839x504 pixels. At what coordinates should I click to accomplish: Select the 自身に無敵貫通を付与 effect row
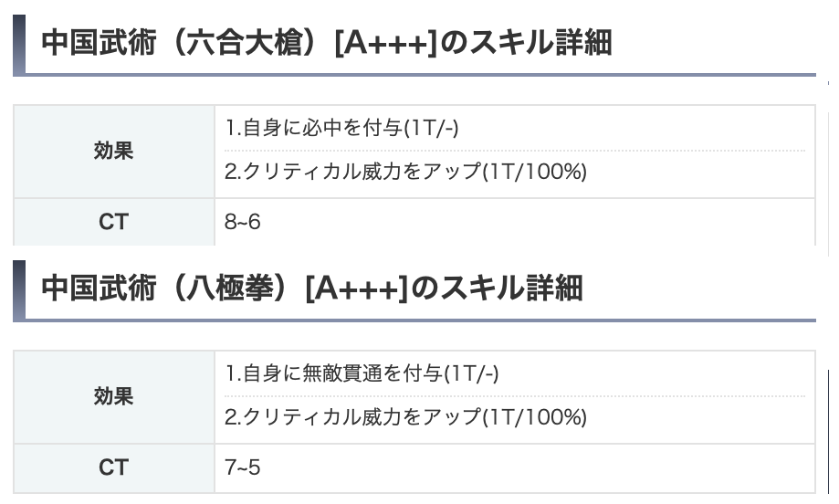362,373
